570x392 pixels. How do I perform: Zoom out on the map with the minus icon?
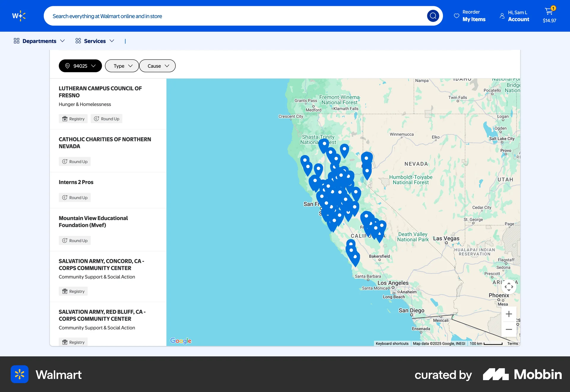(509, 329)
